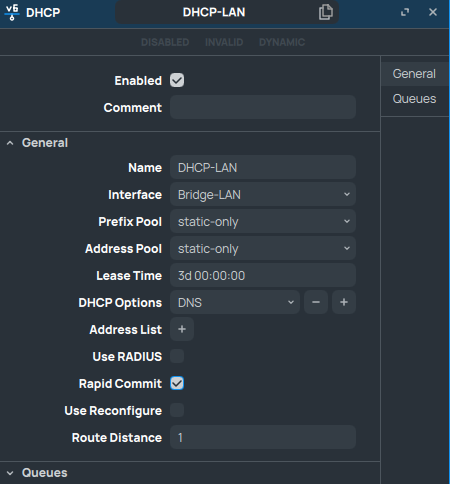The width and height of the screenshot is (450, 484).
Task: Click the DHCPv6 server icon in header
Action: tap(12, 12)
